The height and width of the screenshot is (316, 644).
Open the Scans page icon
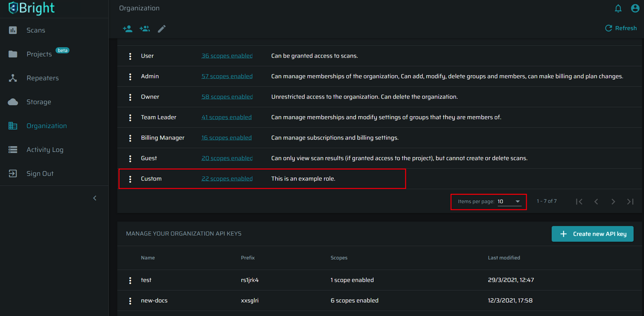[13, 30]
